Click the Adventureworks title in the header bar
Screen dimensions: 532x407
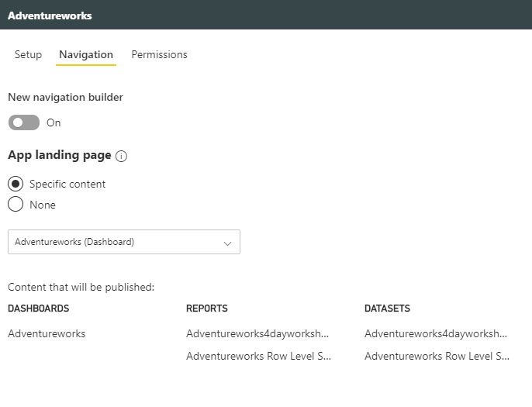50,16
